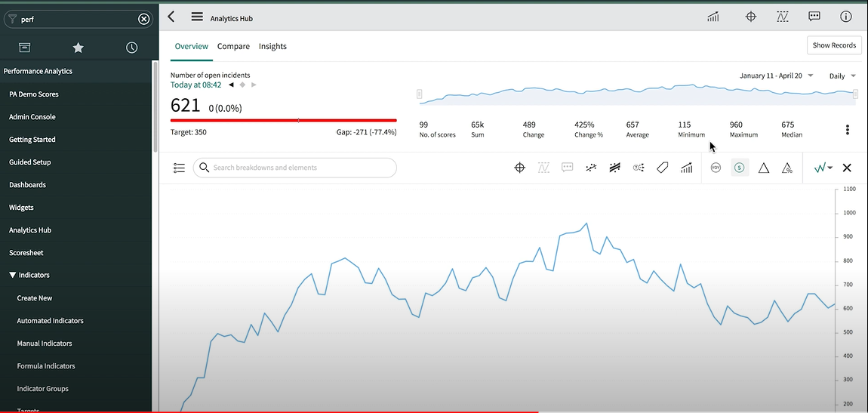
Task: Open the date range January 11 - April 20 dropdown
Action: coord(776,76)
